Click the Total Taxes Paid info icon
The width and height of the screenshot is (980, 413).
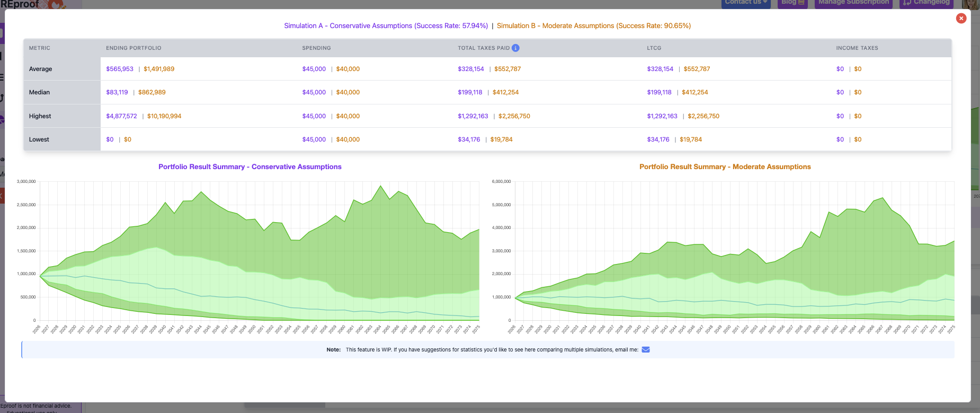point(515,48)
